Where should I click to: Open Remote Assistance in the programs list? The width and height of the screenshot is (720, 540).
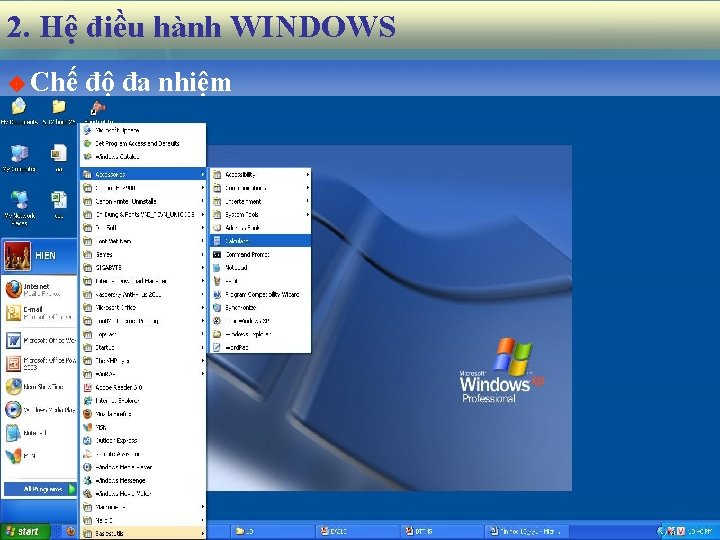click(143, 454)
